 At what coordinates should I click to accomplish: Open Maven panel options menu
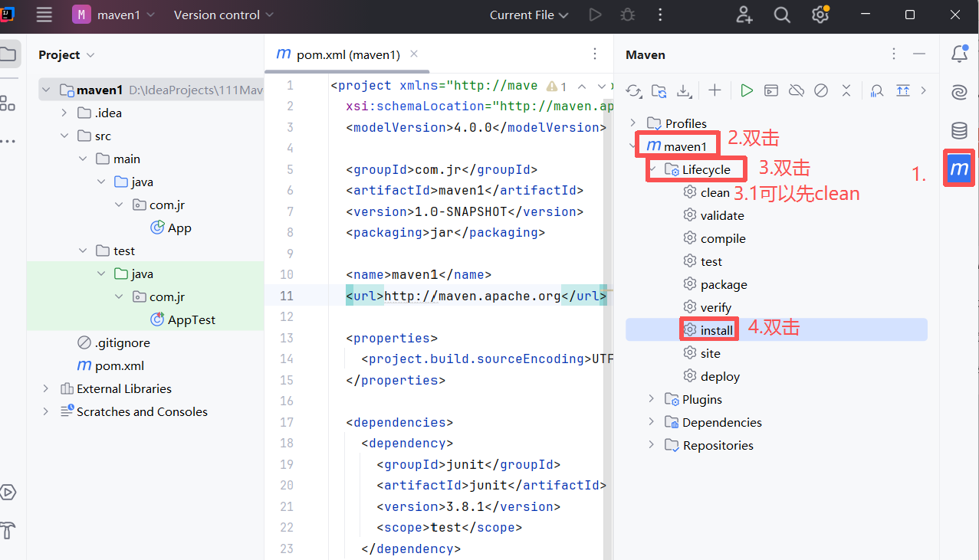pyautogui.click(x=894, y=54)
